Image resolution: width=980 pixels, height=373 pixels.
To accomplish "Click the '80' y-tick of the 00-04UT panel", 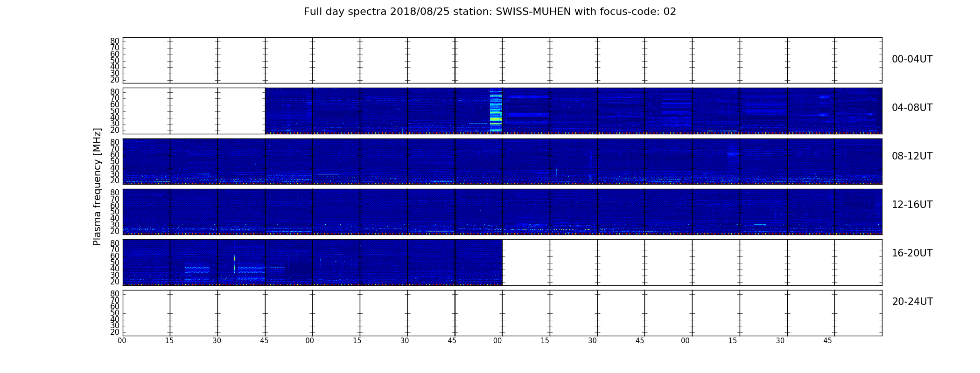I will coord(115,41).
